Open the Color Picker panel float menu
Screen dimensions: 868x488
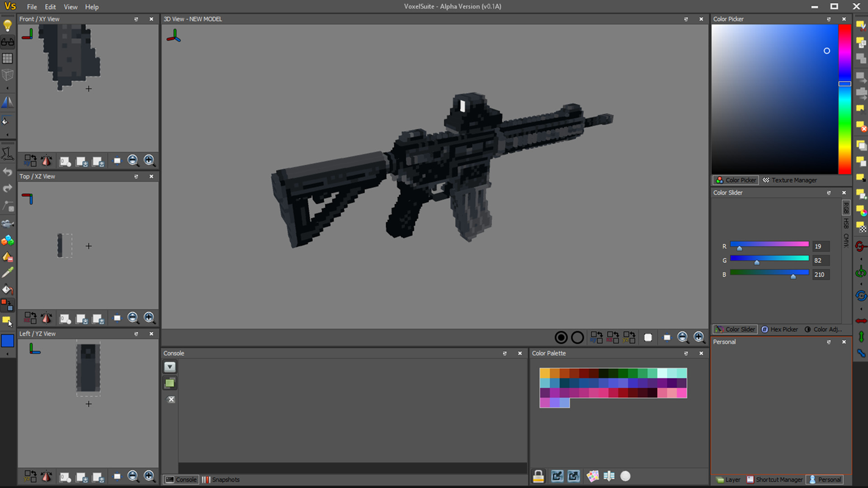(829, 19)
